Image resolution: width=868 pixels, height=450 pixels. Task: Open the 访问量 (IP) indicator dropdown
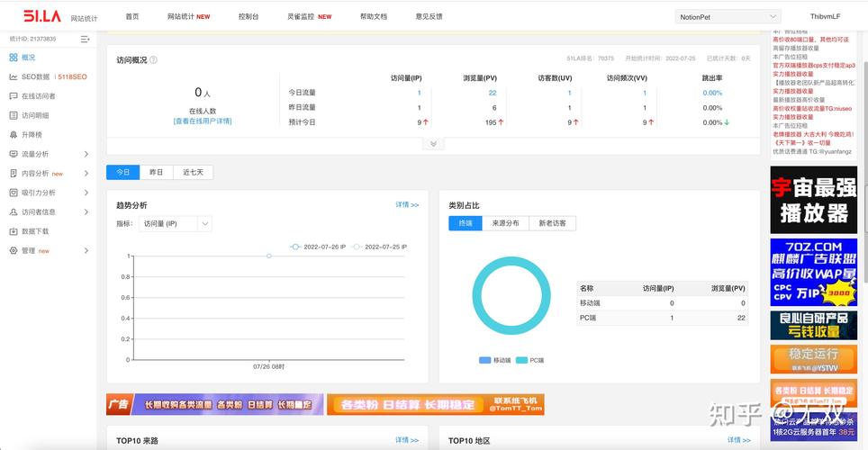tap(176, 223)
